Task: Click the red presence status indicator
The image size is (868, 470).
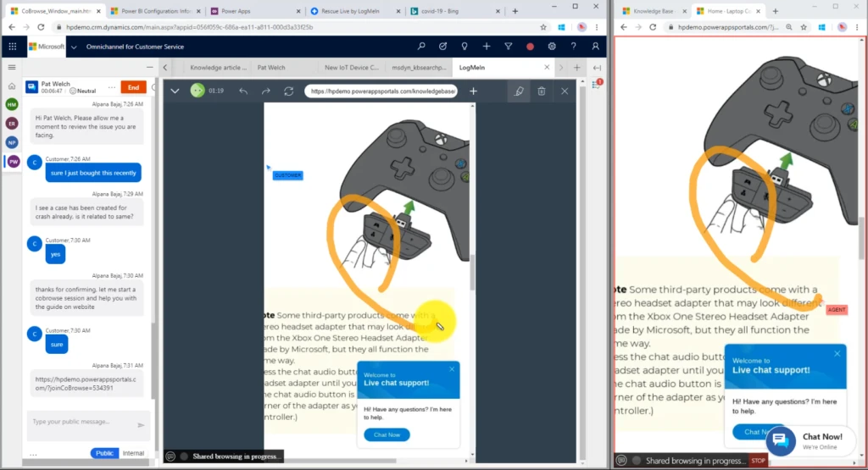Action: pos(531,47)
